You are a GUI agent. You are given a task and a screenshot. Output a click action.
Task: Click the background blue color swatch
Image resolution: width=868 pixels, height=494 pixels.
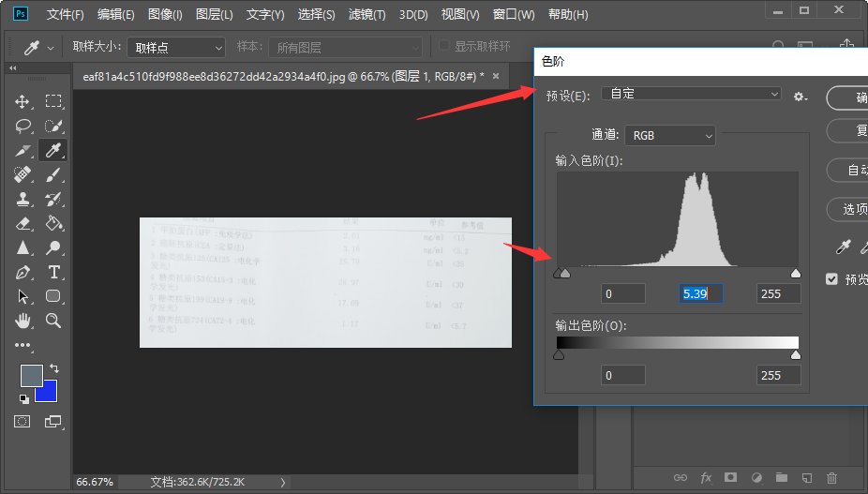click(49, 394)
